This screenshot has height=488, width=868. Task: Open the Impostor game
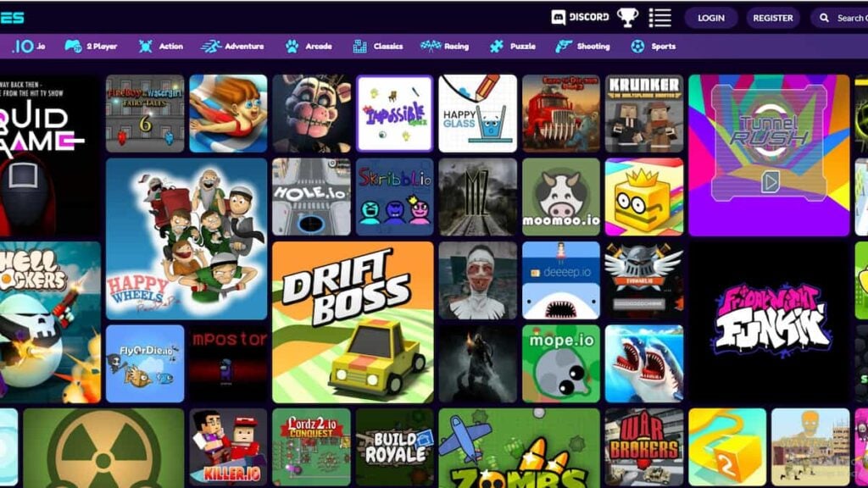point(228,363)
